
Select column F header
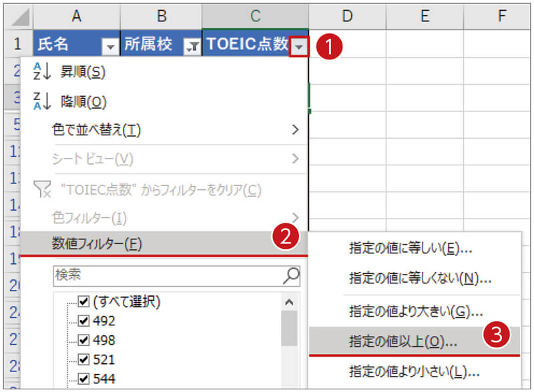click(497, 16)
